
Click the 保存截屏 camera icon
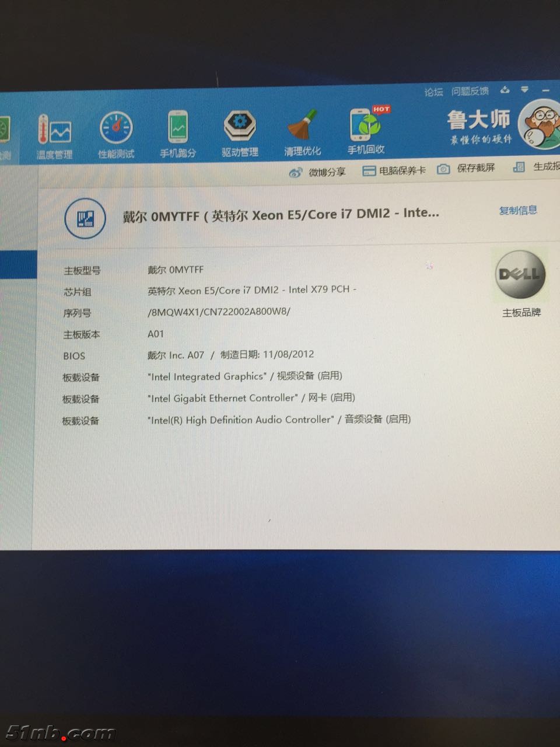(443, 169)
